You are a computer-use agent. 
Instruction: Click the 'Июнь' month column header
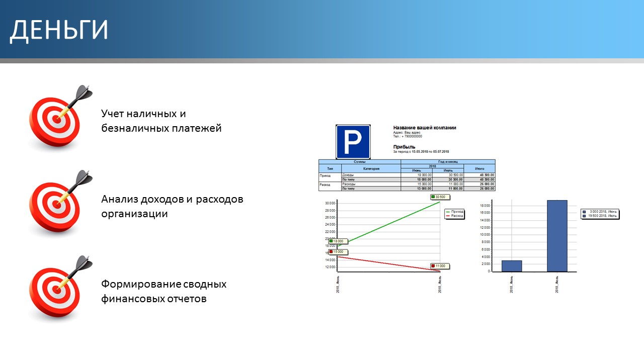417,170
